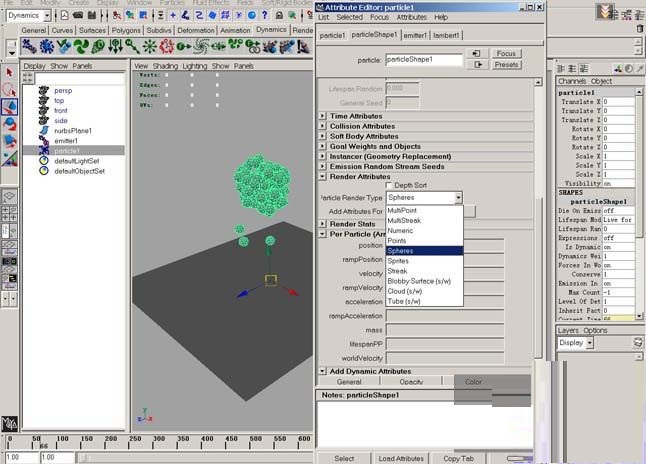
Task: Click the lock selection icon on status line
Action: point(279,15)
